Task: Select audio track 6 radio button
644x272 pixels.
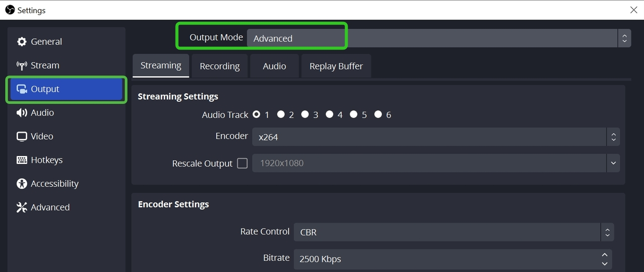Action: 378,115
